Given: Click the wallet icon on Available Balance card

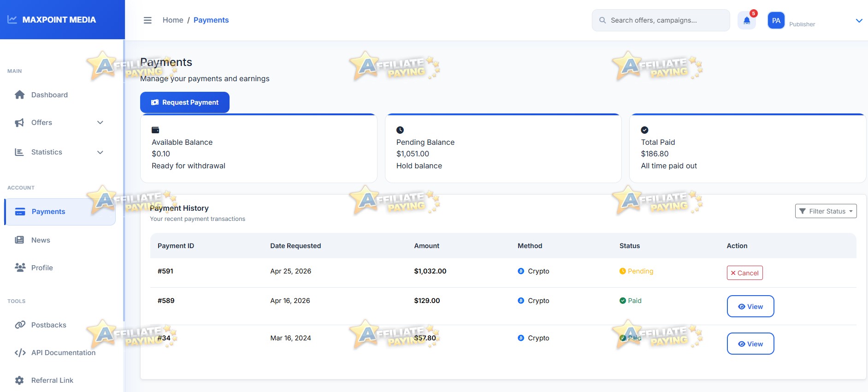Looking at the screenshot, I should click(x=155, y=130).
